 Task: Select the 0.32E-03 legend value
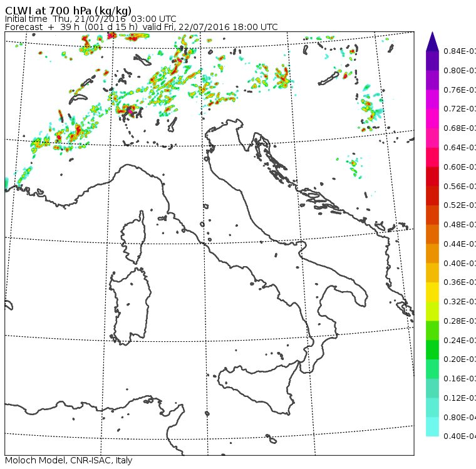(x=460, y=301)
